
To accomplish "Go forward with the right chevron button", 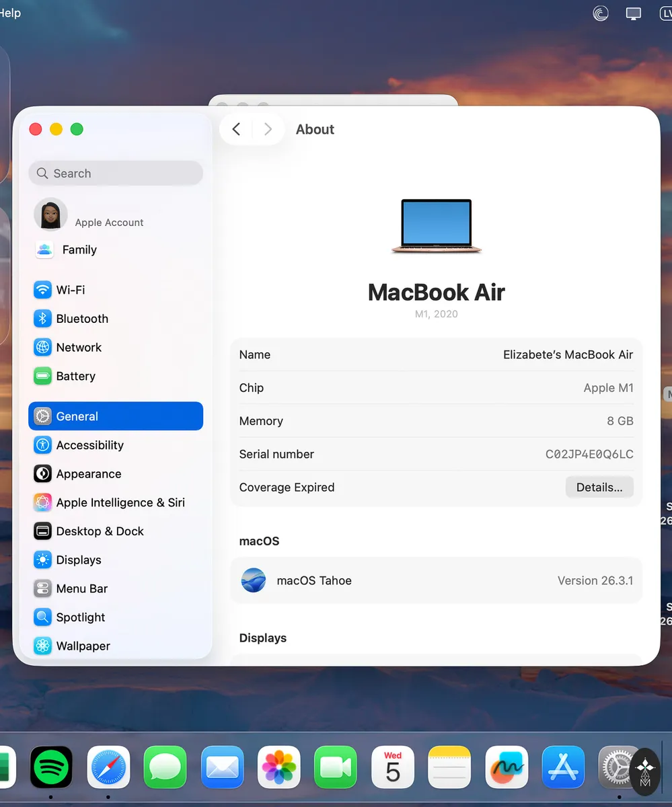I will [x=268, y=129].
